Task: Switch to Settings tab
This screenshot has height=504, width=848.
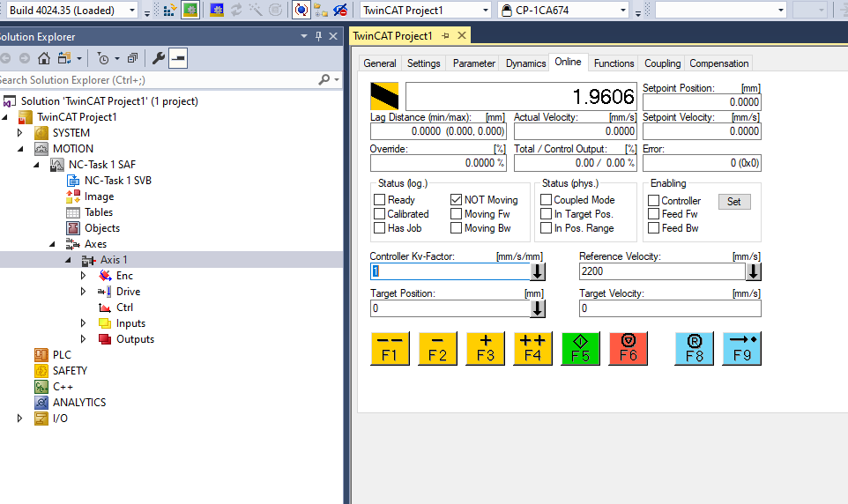Action: [423, 63]
